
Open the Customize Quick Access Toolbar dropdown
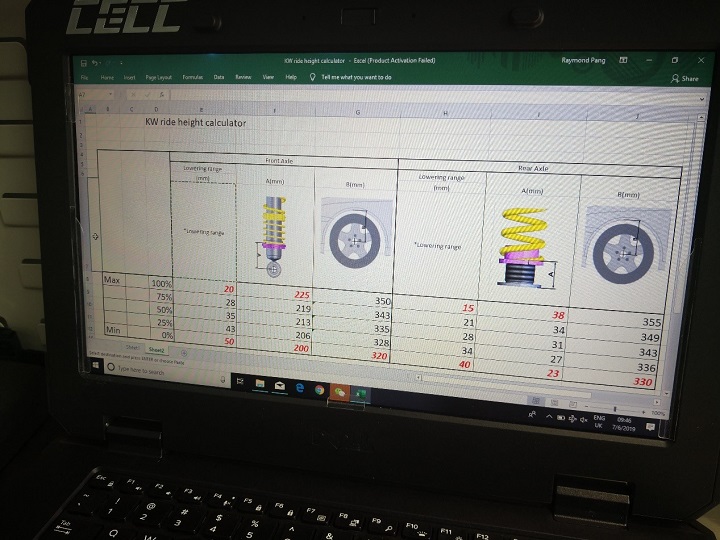(x=121, y=63)
